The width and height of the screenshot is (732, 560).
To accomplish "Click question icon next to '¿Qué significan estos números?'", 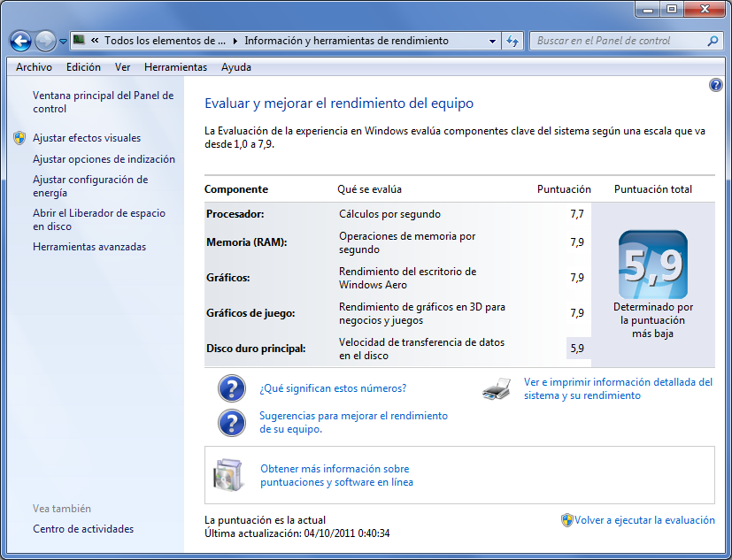I will pos(231,388).
